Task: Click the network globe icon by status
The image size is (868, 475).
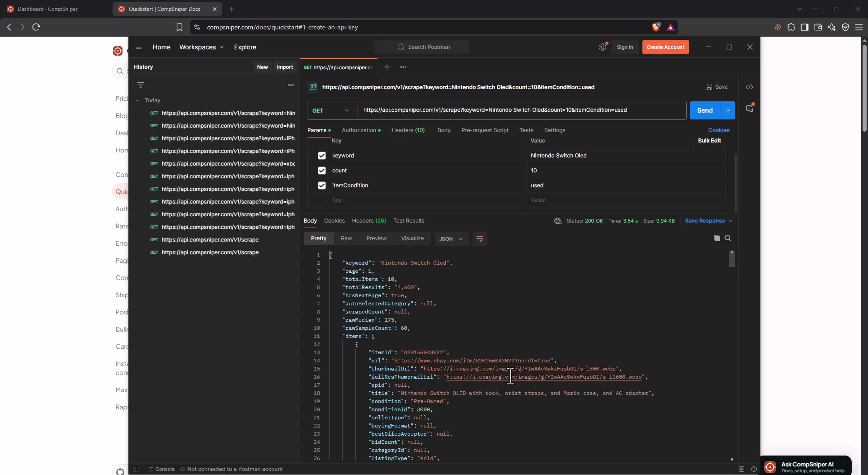Action: [x=558, y=221]
